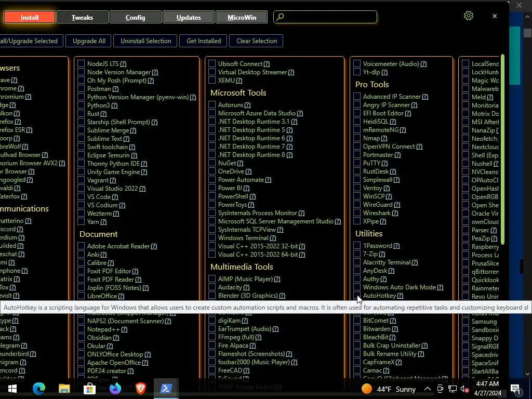The image size is (532, 399).
Task: Open info link (?) next to Nmap
Action: tap(384, 138)
